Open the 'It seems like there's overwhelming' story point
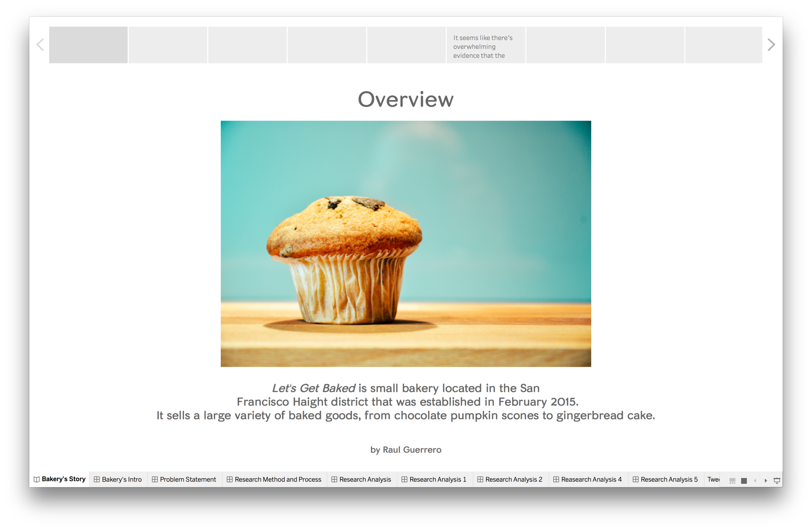 pos(486,45)
